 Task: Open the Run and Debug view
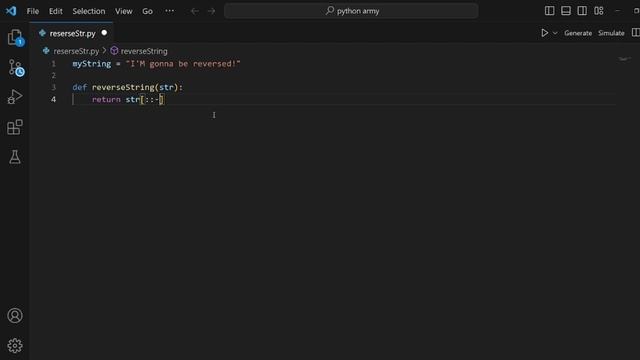[15, 97]
